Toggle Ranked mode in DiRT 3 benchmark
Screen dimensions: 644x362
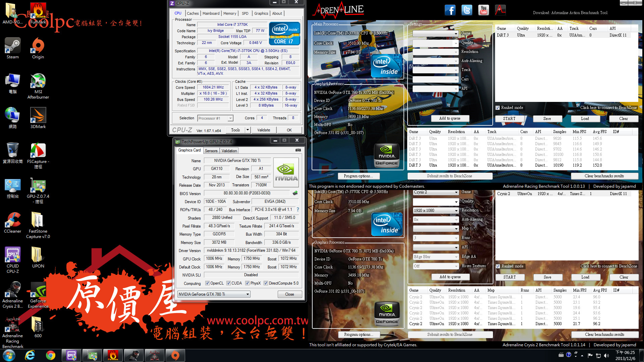[x=498, y=108]
